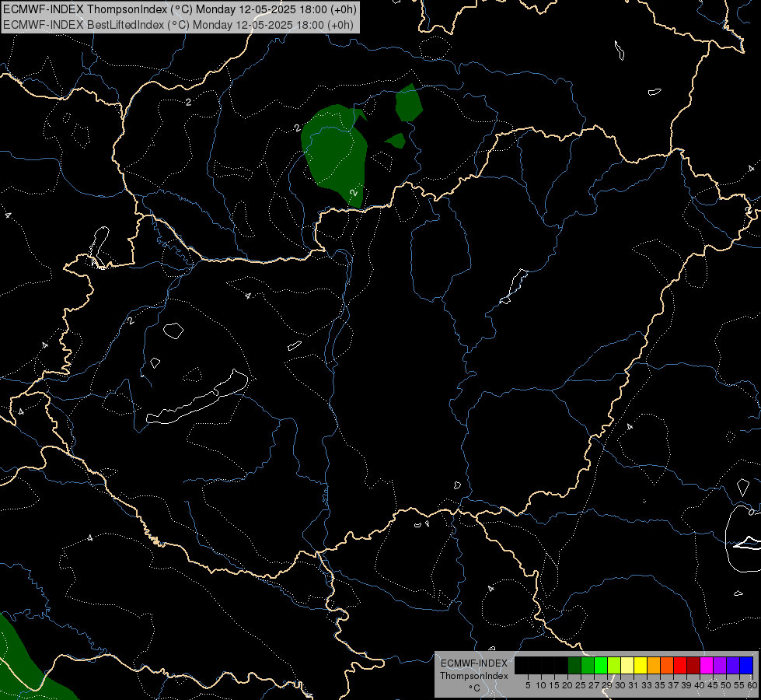Click the legend tick label 15
The height and width of the screenshot is (700, 761).
click(x=555, y=685)
